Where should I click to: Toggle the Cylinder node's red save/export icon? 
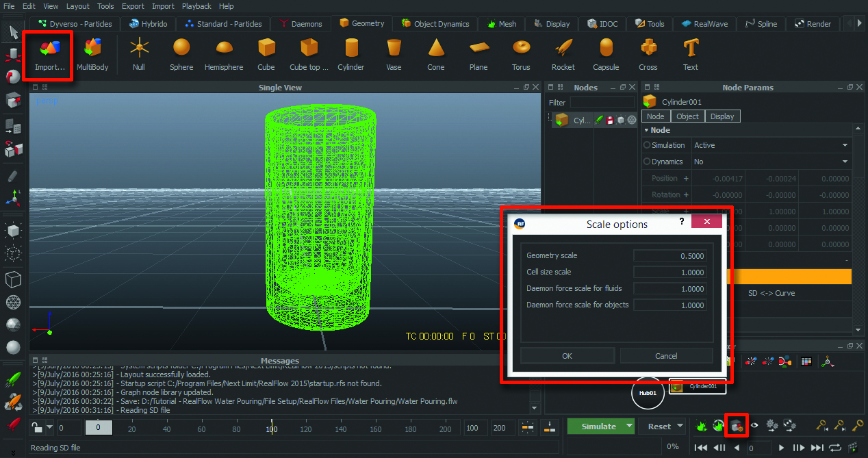click(609, 120)
